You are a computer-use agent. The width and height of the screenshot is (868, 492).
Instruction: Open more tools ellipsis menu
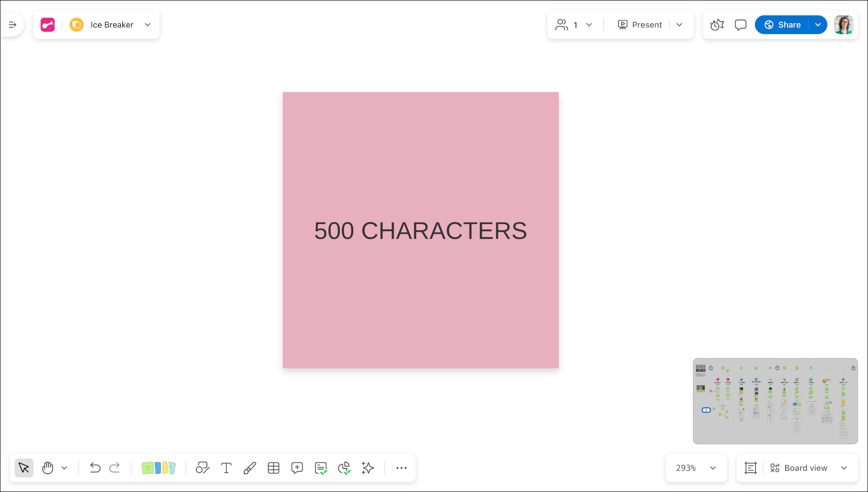click(401, 468)
